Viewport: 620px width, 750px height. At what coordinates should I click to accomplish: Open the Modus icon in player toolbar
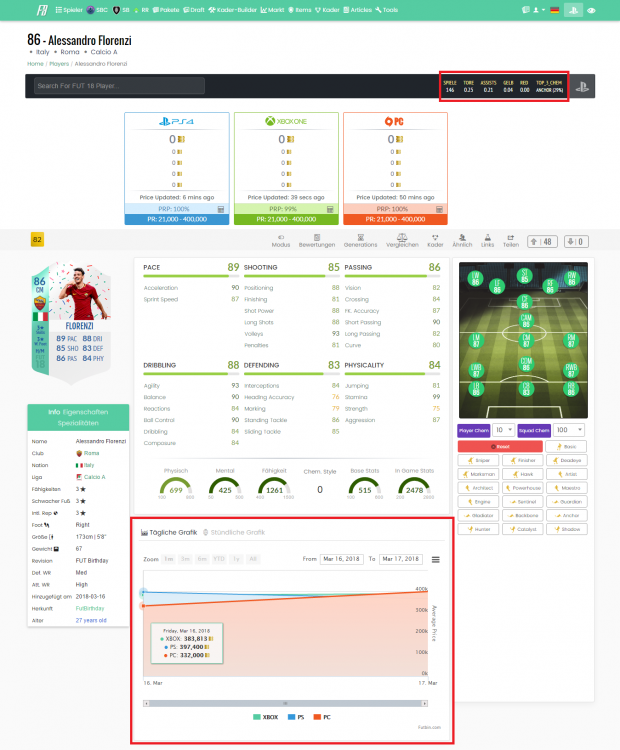[x=281, y=241]
